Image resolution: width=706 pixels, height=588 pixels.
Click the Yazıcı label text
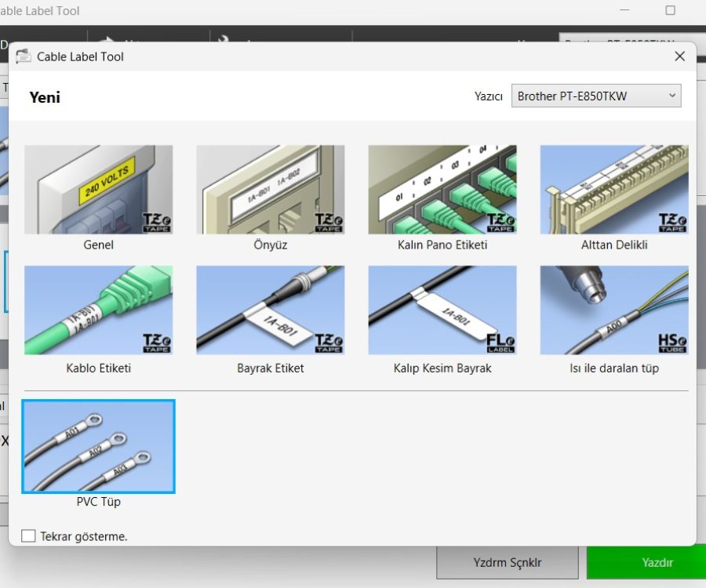489,96
